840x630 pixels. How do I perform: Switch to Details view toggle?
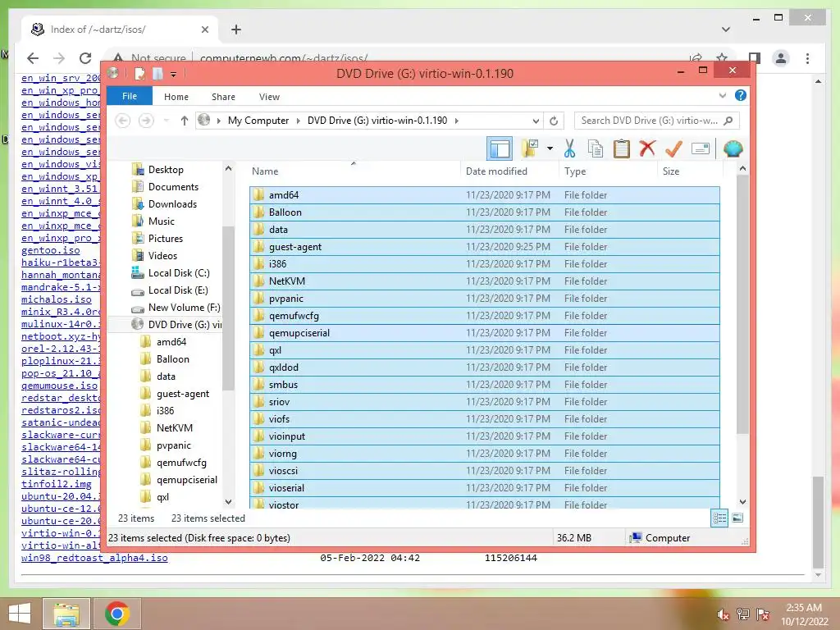click(x=719, y=518)
